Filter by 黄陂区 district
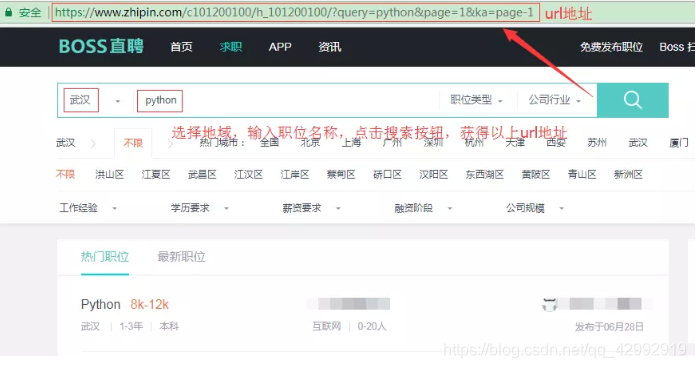Viewport: 696px width, 368px height. (536, 174)
